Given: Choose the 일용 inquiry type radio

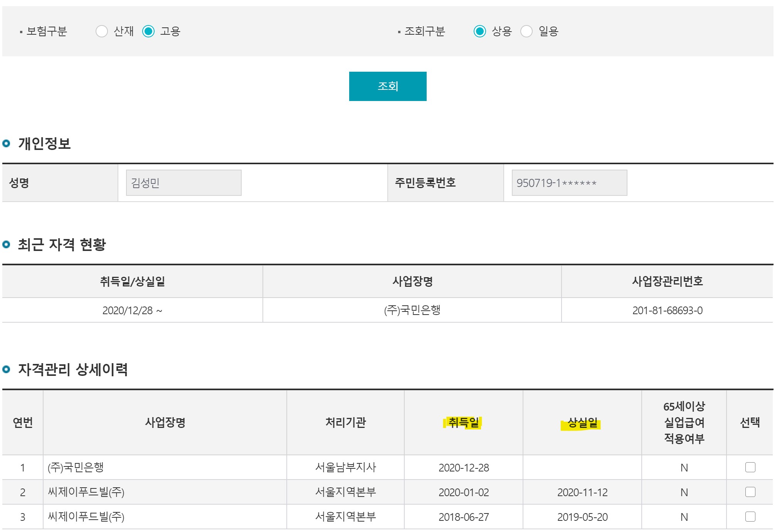Looking at the screenshot, I should coord(526,31).
